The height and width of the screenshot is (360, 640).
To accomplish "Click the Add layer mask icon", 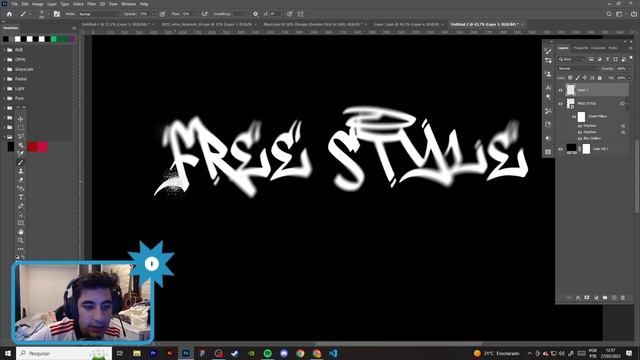I will click(x=587, y=298).
